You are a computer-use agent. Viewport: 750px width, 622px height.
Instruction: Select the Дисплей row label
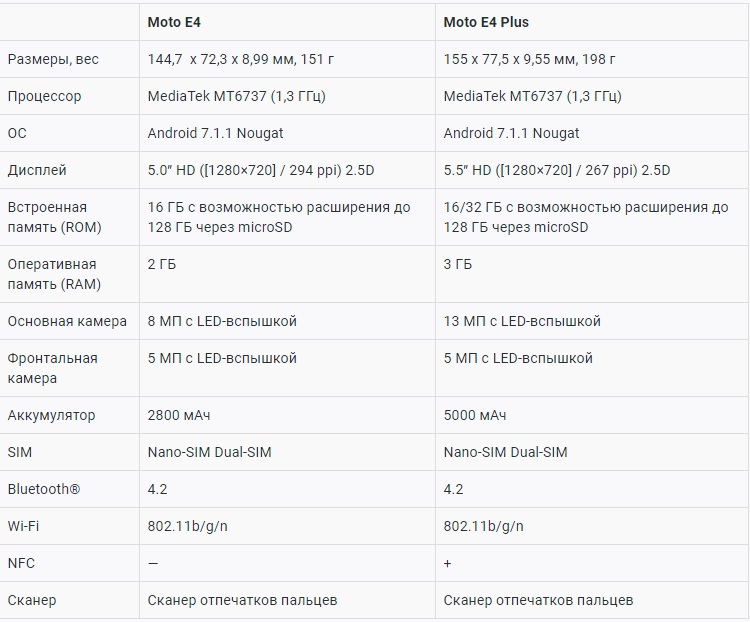pyautogui.click(x=37, y=170)
